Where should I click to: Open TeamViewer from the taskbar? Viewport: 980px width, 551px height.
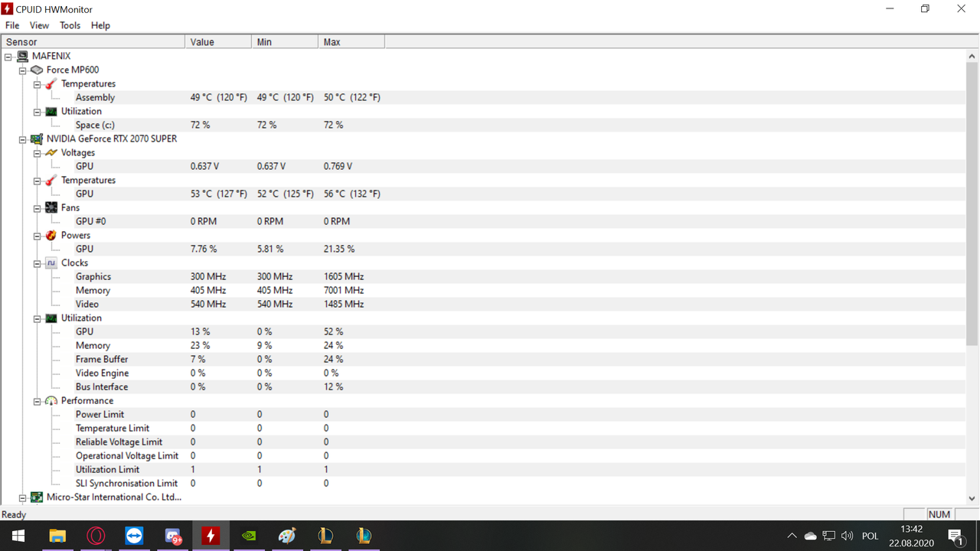click(134, 536)
